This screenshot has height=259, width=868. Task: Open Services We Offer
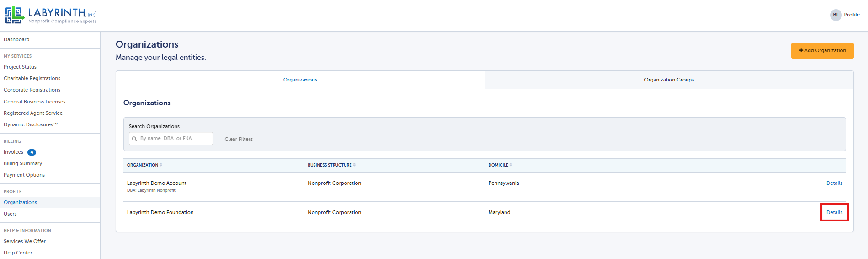[25, 241]
